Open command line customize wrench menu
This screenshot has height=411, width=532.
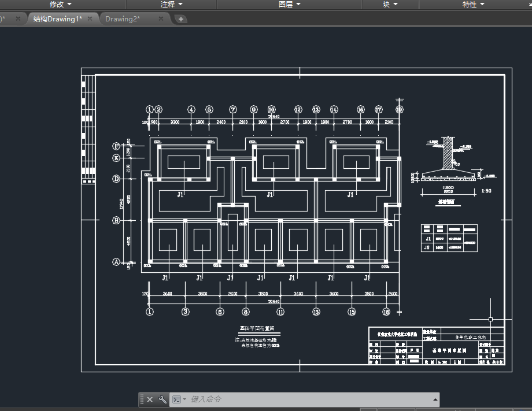point(162,399)
